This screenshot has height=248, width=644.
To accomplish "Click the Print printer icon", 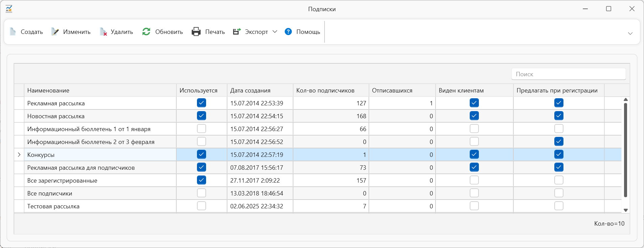I will tap(196, 32).
